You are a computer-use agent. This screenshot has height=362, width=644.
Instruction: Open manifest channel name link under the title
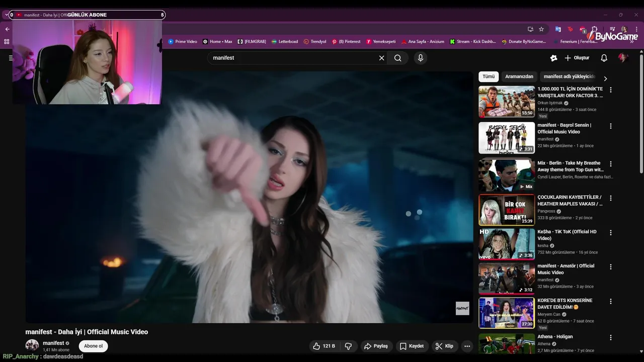pos(53,343)
